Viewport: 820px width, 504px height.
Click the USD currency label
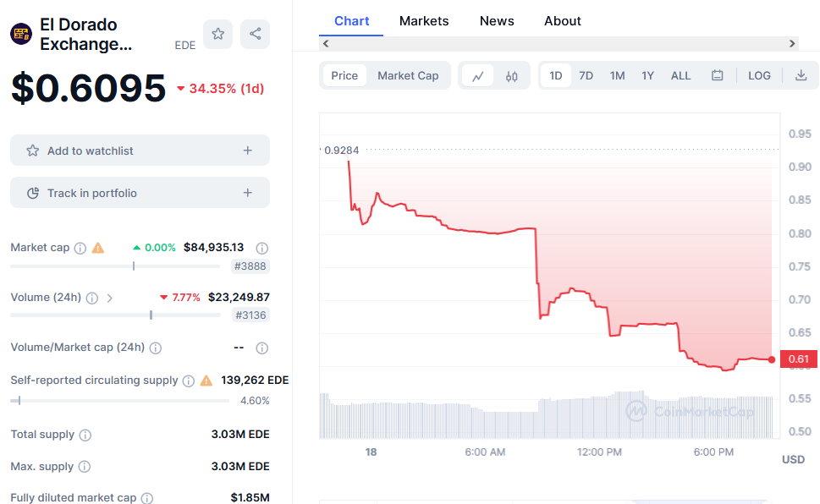point(793,459)
